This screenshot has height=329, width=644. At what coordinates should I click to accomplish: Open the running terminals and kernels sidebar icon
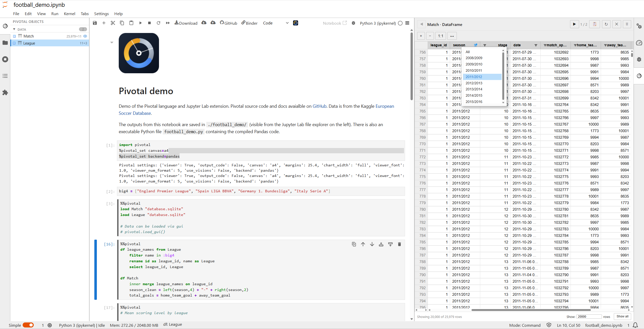tap(5, 59)
